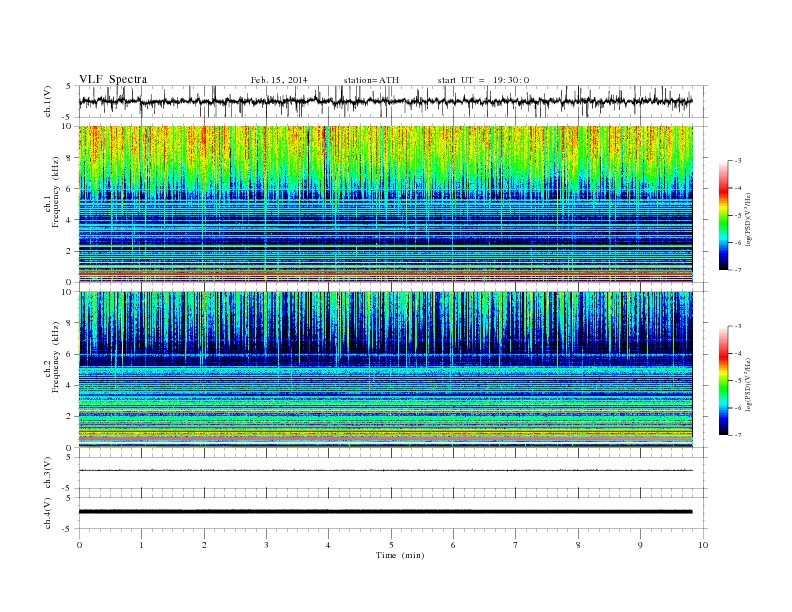Click the "5" tick on the time axis
This screenshot has width=792, height=612.
[391, 545]
